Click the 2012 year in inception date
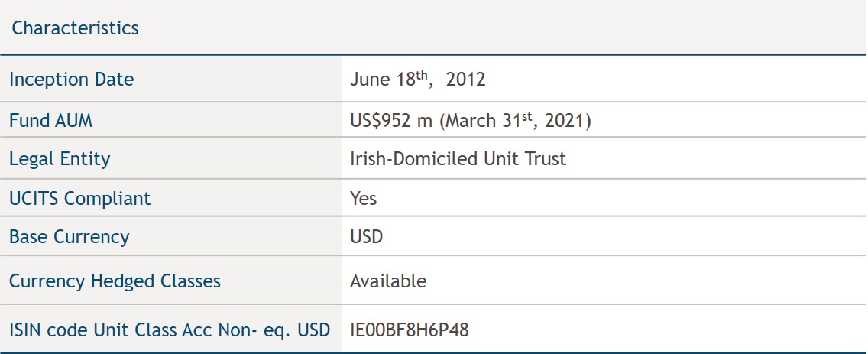The image size is (868, 354). 465,80
